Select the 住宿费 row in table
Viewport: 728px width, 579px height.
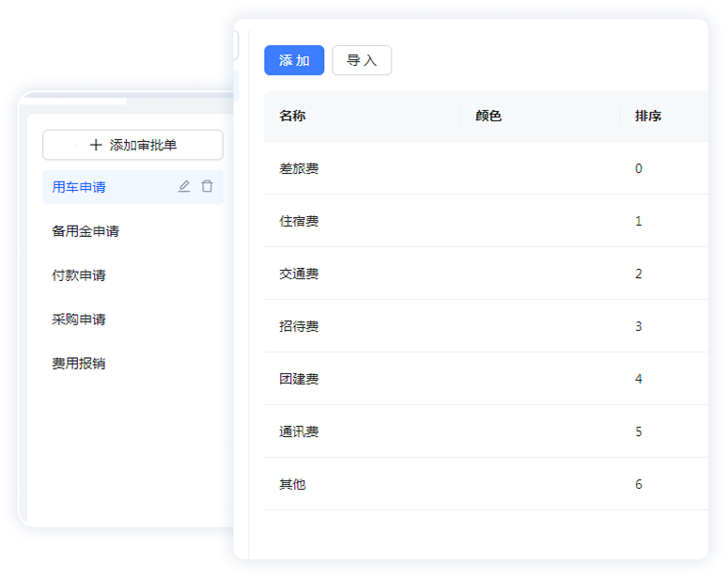[299, 222]
